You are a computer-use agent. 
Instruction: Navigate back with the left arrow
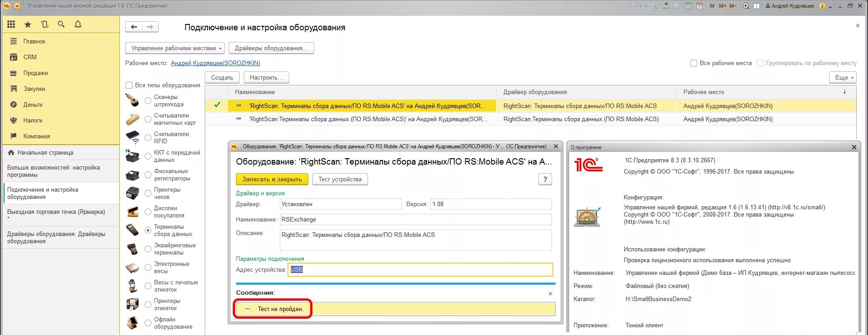tap(134, 27)
